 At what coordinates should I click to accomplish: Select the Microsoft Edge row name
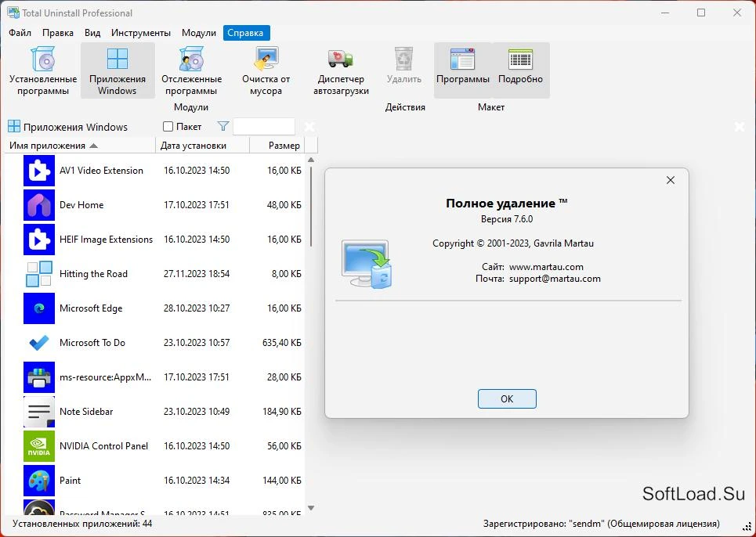click(x=91, y=308)
